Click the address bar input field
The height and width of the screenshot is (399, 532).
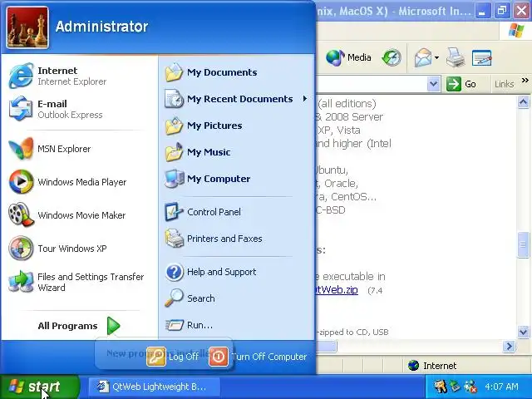(372, 84)
